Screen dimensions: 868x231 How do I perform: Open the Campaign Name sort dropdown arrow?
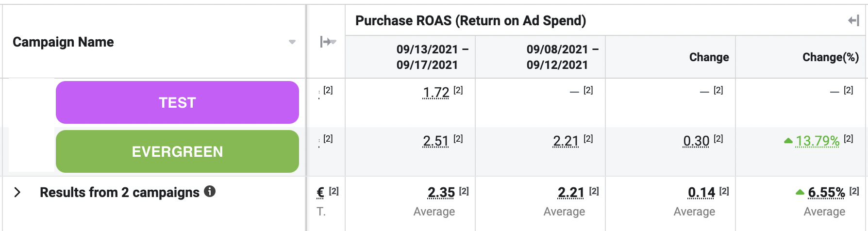click(x=292, y=42)
